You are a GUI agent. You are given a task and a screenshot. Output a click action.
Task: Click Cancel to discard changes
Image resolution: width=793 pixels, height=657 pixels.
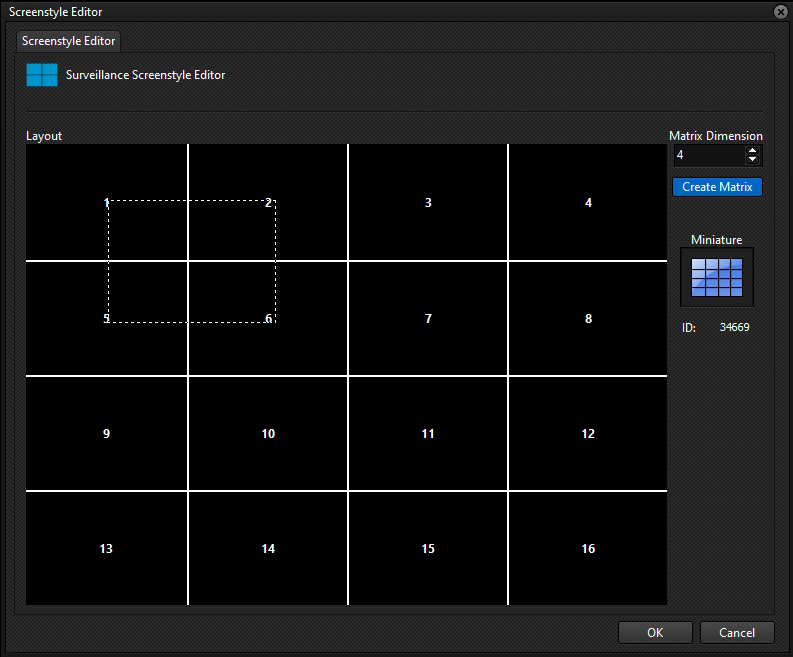[737, 633]
